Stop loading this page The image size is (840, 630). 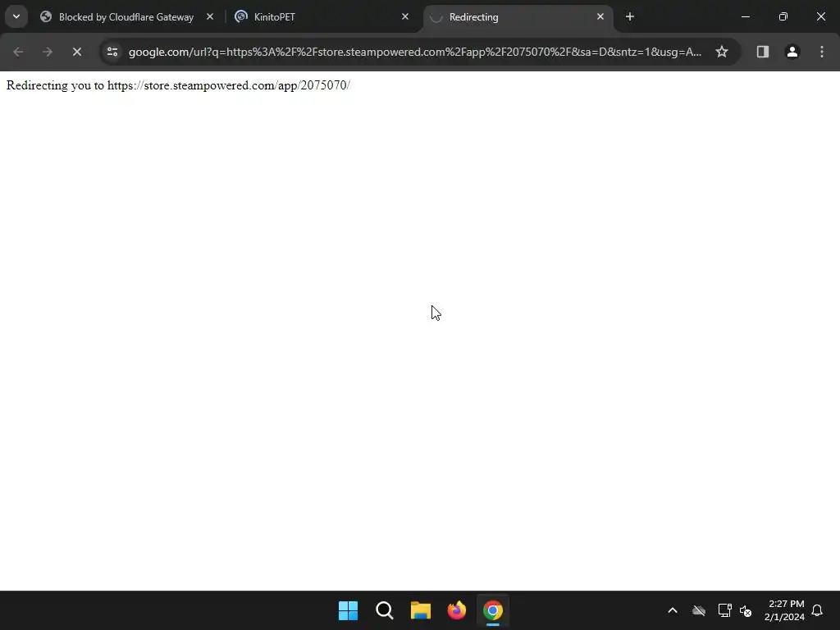(77, 52)
